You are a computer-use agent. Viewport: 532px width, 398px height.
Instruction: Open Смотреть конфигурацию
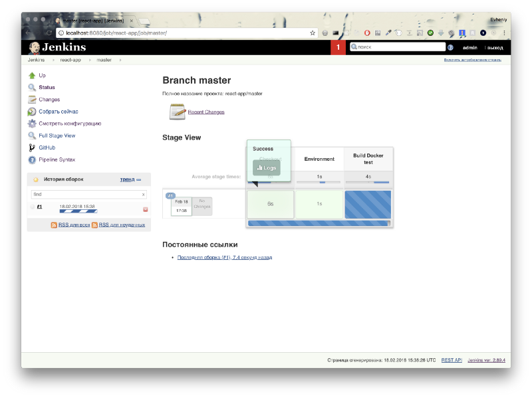click(70, 124)
